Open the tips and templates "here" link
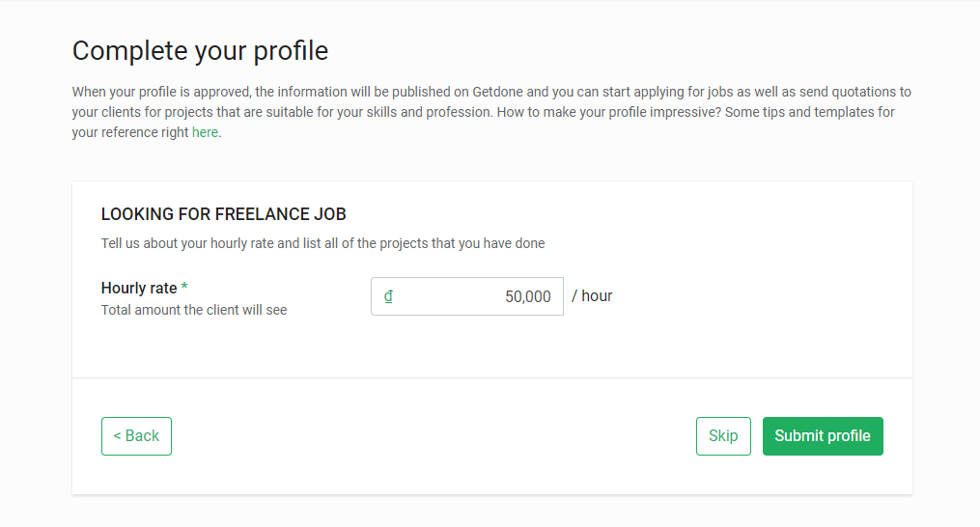The width and height of the screenshot is (980, 527). point(205,133)
